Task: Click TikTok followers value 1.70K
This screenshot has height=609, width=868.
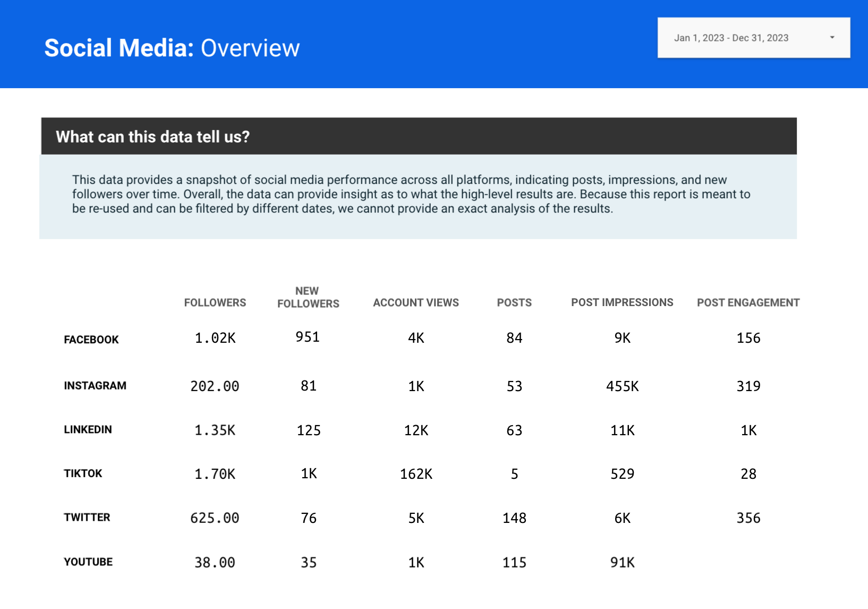Action: coord(215,474)
